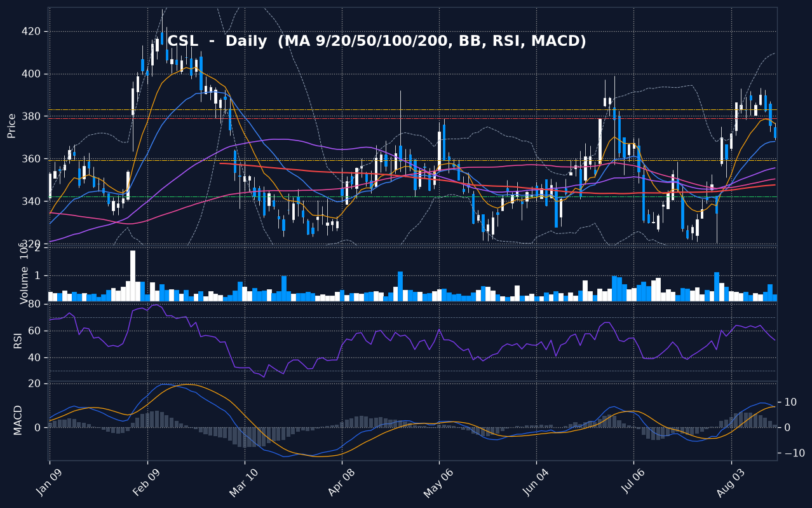
Task: Click the MACD panel axis label
Action: 18,420
